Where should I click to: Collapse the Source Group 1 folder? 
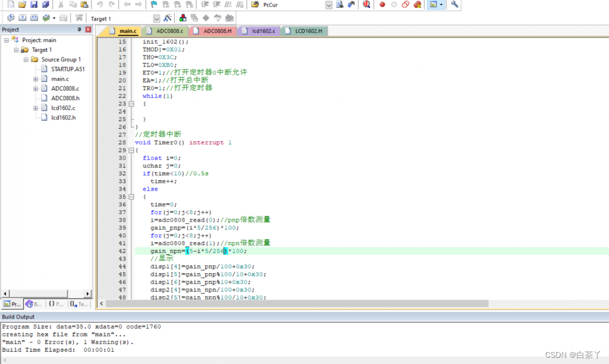click(26, 59)
